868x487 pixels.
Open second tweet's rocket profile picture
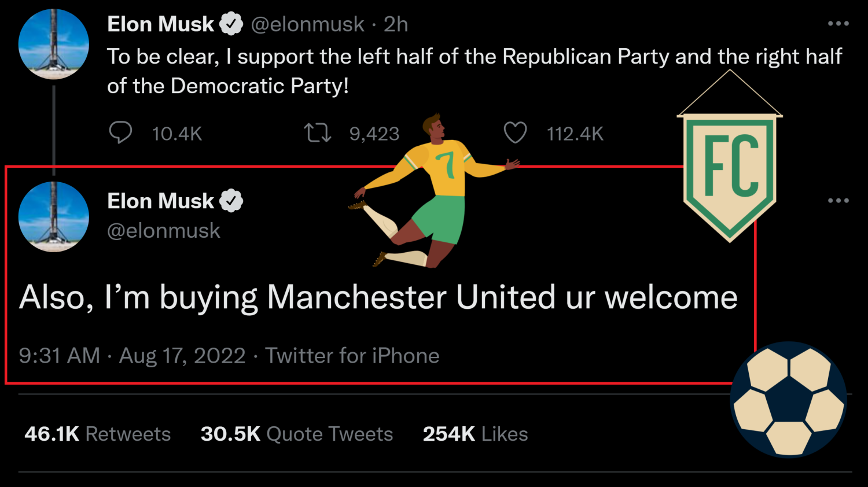(x=54, y=217)
